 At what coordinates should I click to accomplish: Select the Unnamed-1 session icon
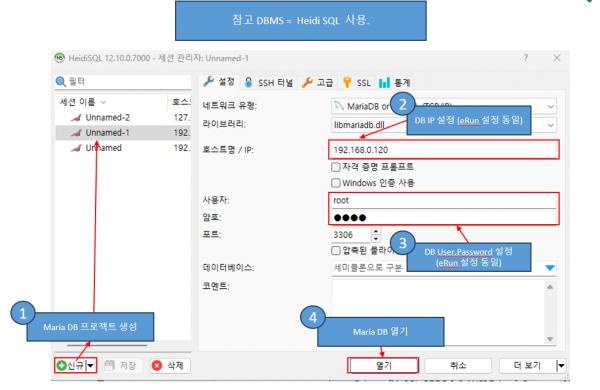[x=76, y=133]
